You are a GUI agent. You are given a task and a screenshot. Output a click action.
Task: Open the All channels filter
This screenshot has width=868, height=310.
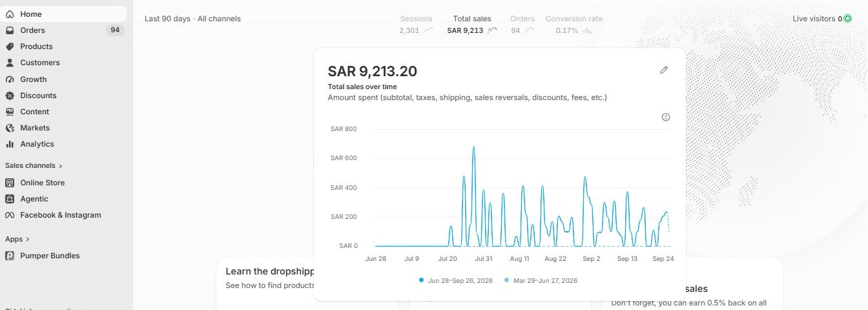tap(219, 19)
